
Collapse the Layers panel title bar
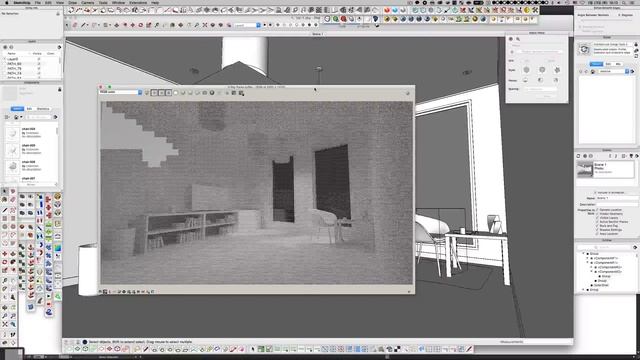pos(32,42)
